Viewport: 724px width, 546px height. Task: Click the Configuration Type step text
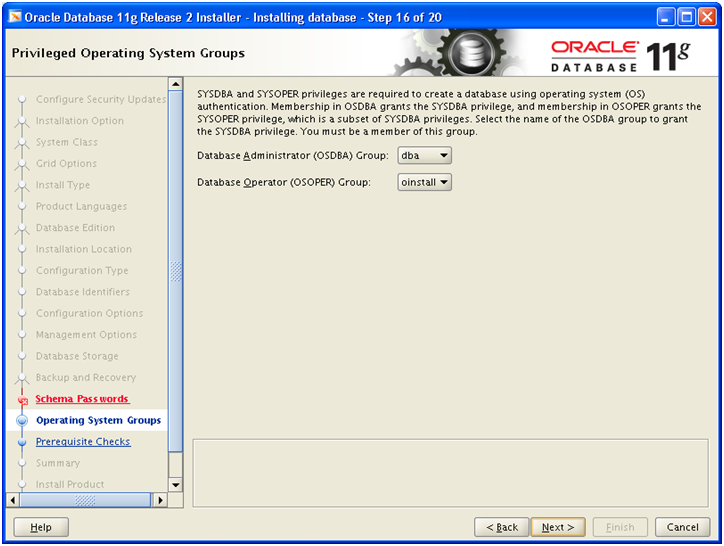(x=82, y=271)
